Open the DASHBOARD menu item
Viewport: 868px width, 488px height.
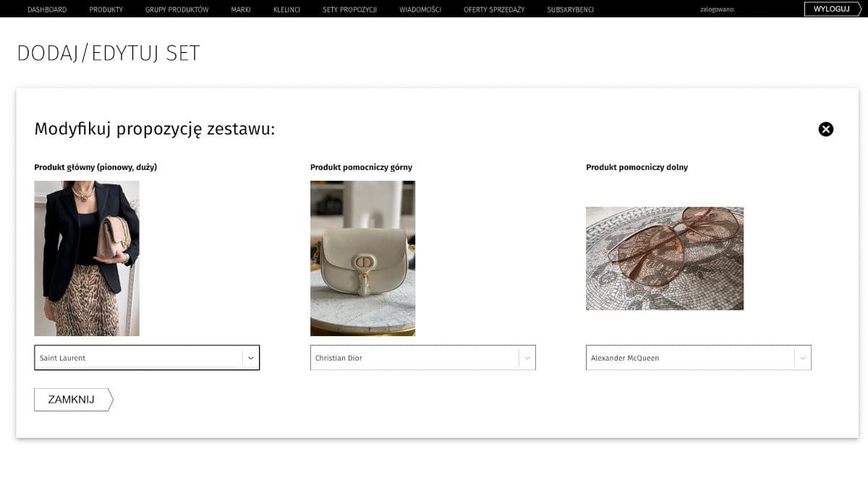coord(46,9)
